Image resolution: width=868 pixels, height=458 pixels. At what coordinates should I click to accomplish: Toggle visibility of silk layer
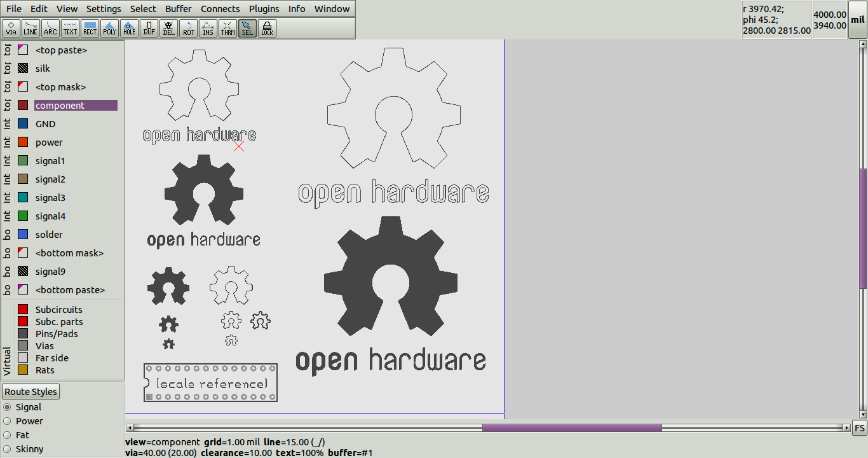23,68
